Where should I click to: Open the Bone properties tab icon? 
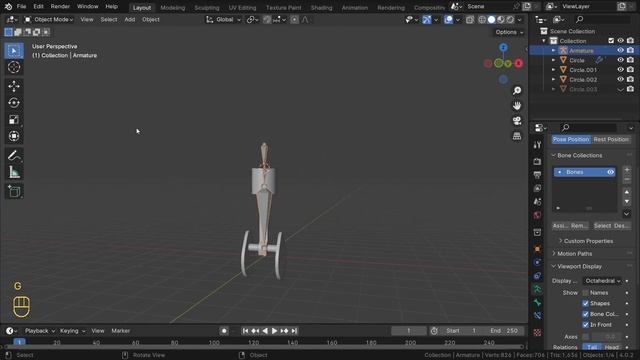point(537,302)
